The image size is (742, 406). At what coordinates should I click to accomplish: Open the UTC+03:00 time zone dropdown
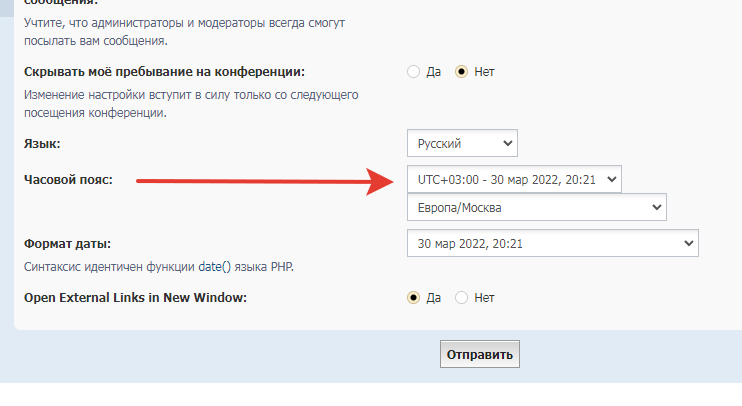coord(514,179)
